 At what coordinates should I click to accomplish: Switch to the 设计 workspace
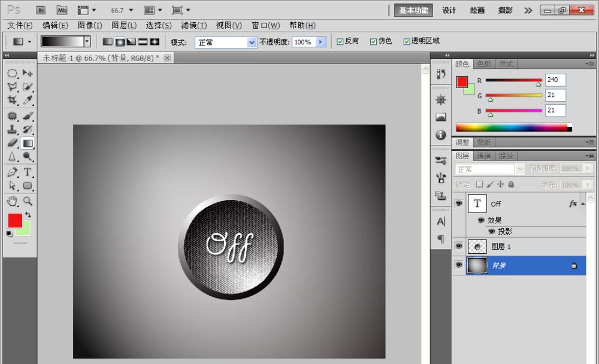(x=449, y=10)
